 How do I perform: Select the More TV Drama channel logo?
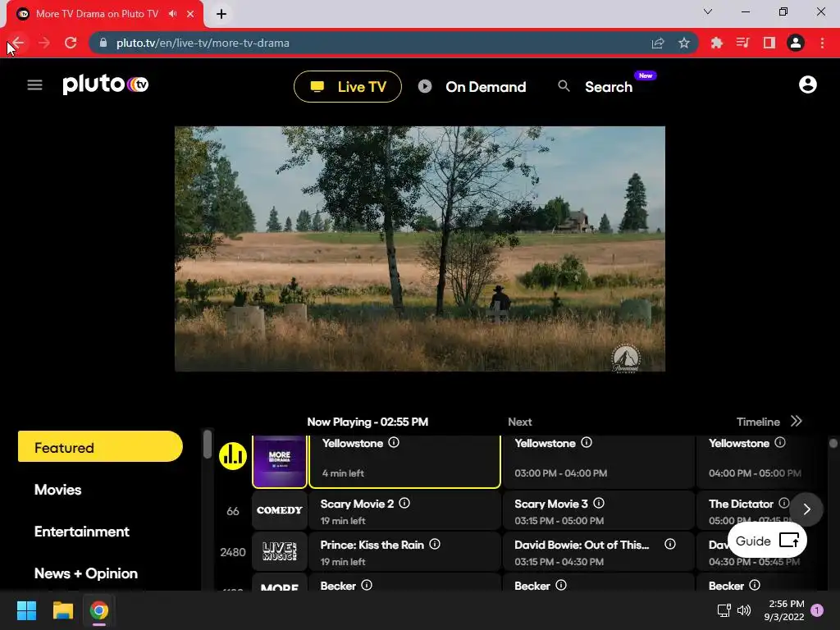tap(280, 461)
